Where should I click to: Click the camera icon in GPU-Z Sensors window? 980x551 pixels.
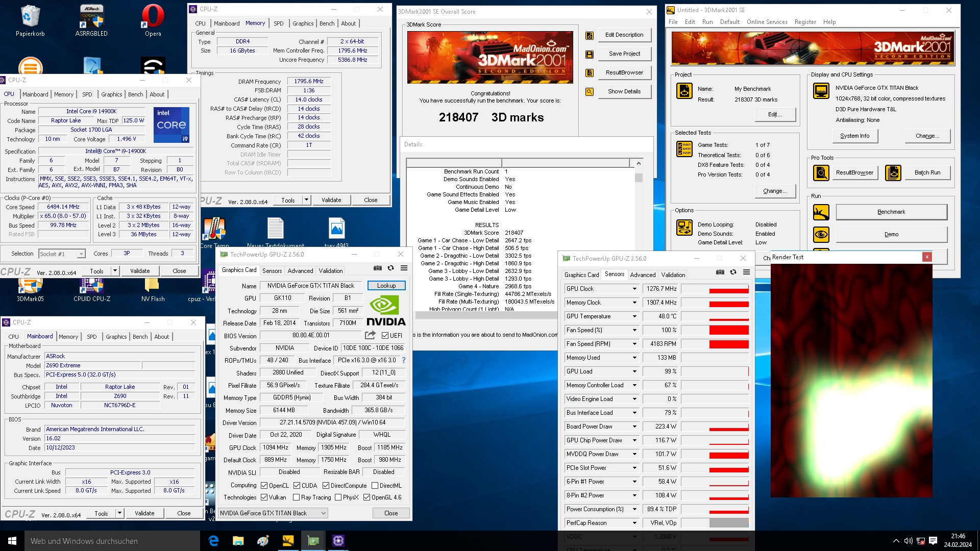click(720, 272)
